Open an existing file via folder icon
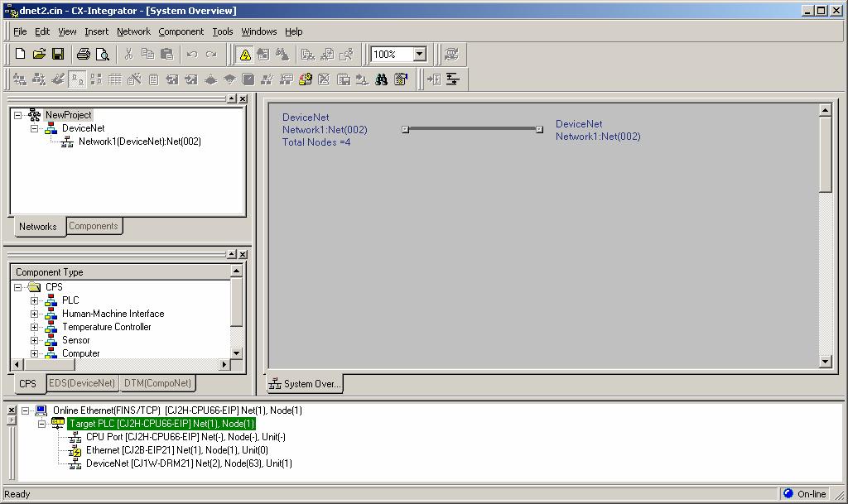The image size is (848, 504). (39, 54)
